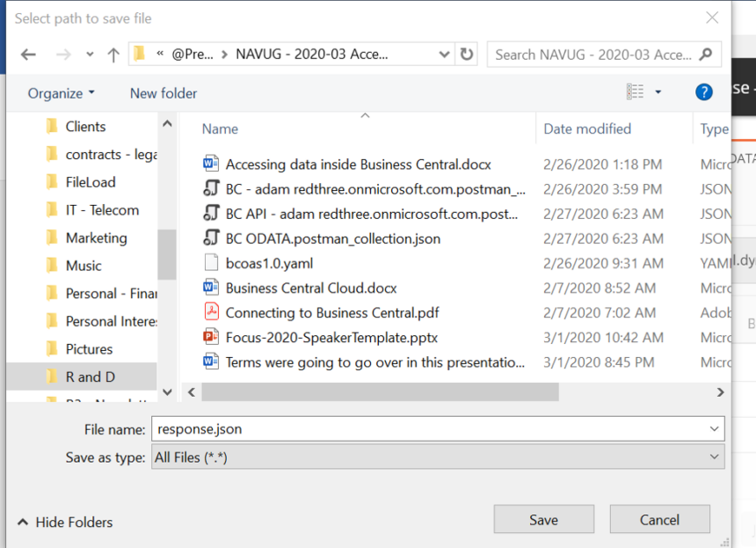Image resolution: width=756 pixels, height=548 pixels.
Task: Create a New folder
Action: 164,93
